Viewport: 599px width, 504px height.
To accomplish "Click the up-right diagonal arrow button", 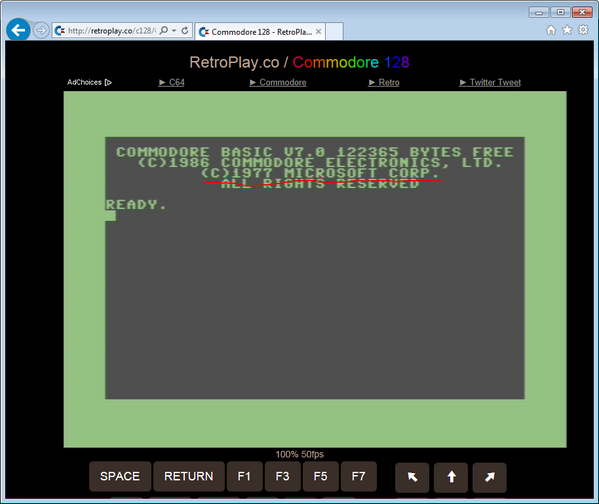I will 489,477.
